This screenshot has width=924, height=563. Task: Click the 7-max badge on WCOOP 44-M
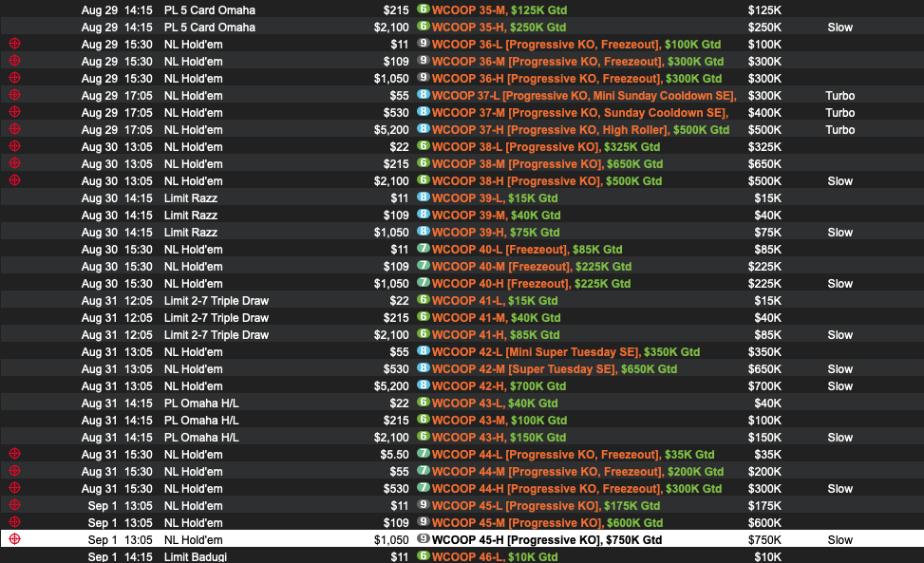424,470
